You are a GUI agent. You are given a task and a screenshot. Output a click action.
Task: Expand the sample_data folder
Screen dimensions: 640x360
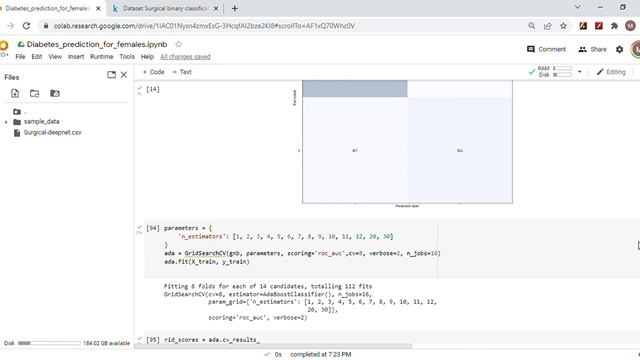point(6,122)
